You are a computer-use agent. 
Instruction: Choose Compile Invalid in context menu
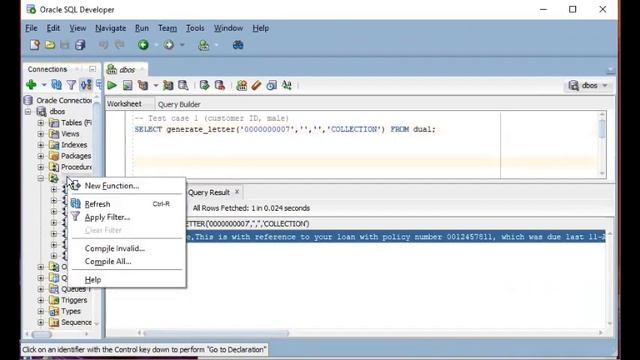tap(127, 248)
